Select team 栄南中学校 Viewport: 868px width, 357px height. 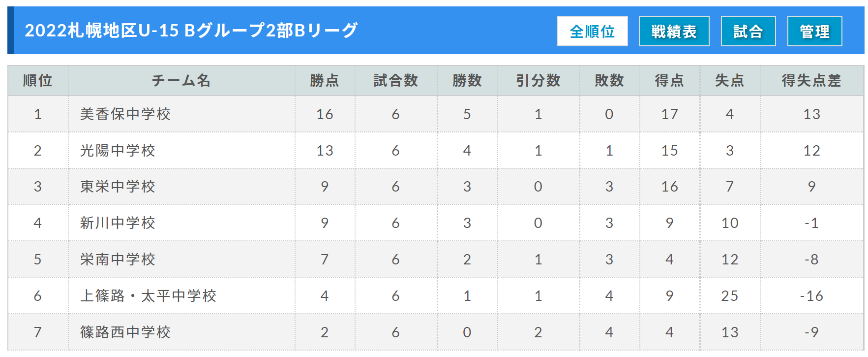(x=118, y=260)
